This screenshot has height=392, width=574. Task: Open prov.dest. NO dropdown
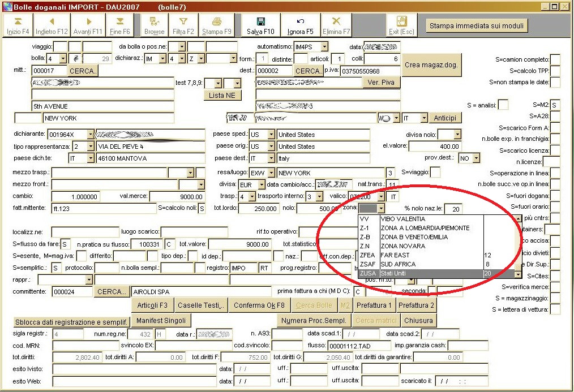[476, 158]
